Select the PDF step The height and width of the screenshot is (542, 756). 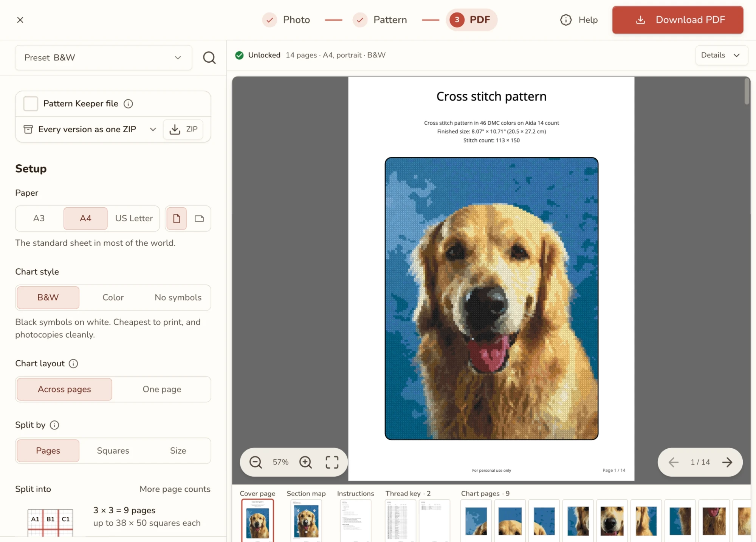coord(472,20)
